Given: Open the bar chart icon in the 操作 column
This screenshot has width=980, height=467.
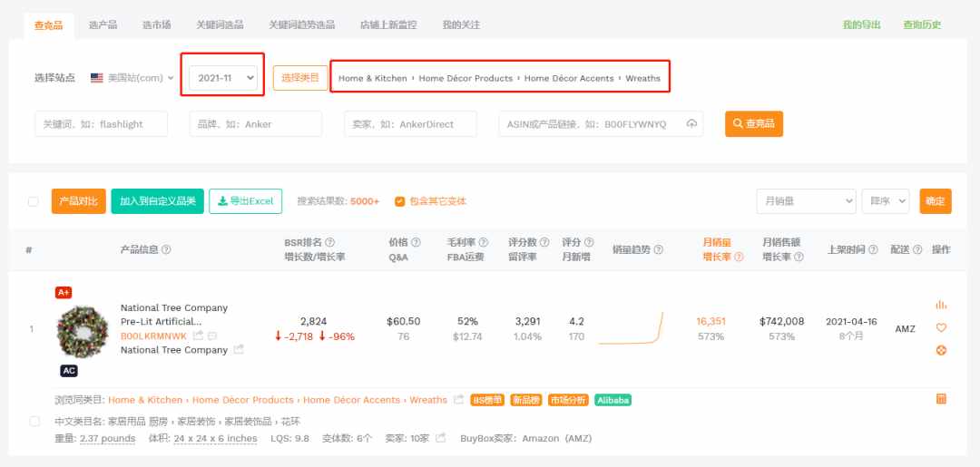Looking at the screenshot, I should [x=941, y=305].
